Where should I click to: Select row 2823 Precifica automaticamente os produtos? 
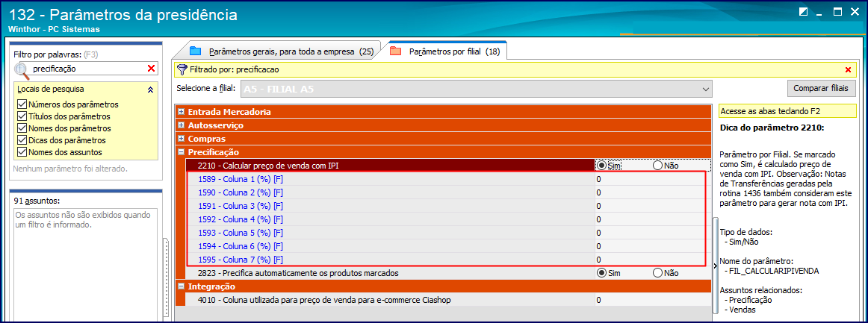391,273
